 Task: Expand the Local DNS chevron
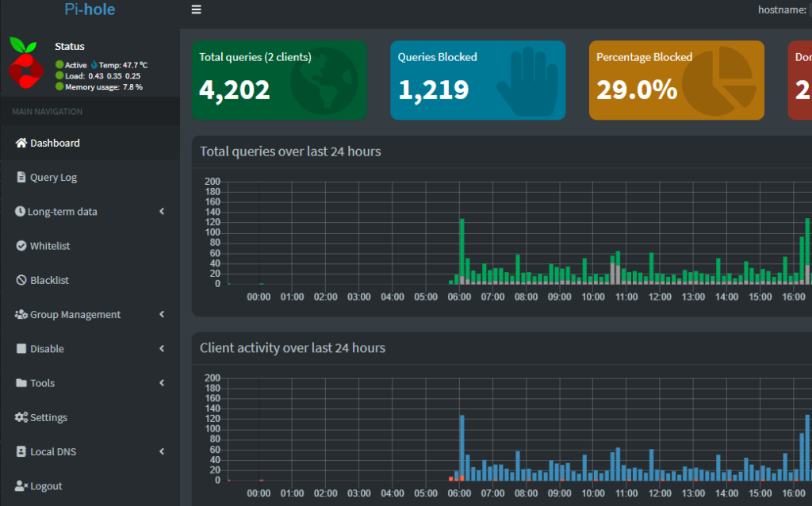click(162, 451)
